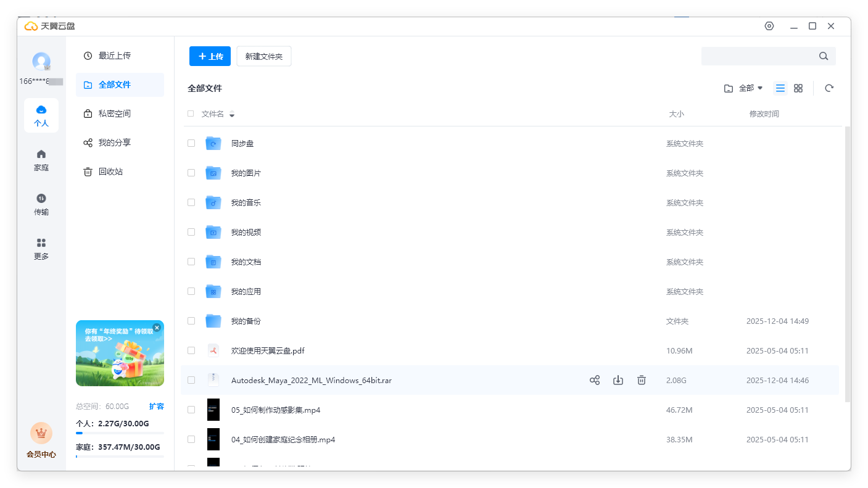868x488 pixels.
Task: Toggle the file name sort arrow
Action: coord(232,114)
